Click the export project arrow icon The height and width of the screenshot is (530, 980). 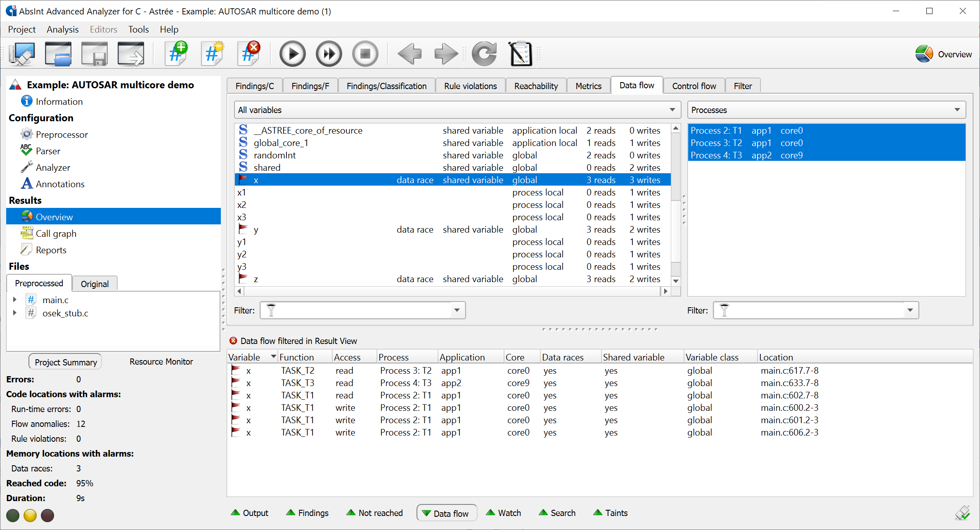131,54
